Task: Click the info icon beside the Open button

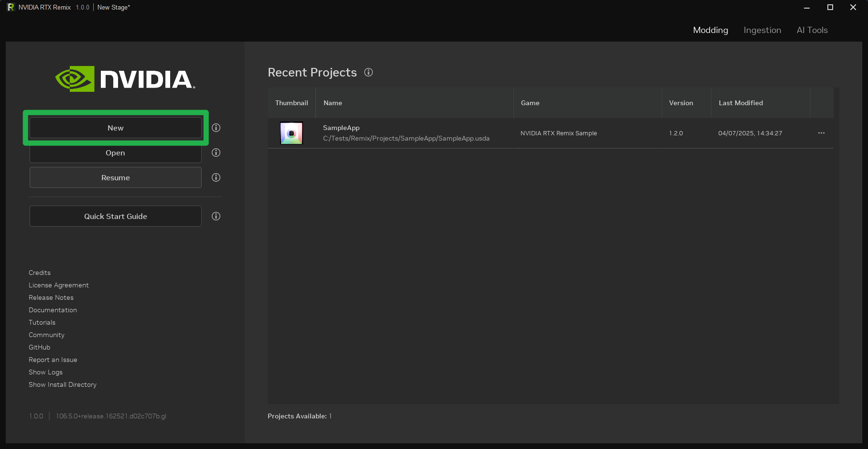Action: coord(216,153)
